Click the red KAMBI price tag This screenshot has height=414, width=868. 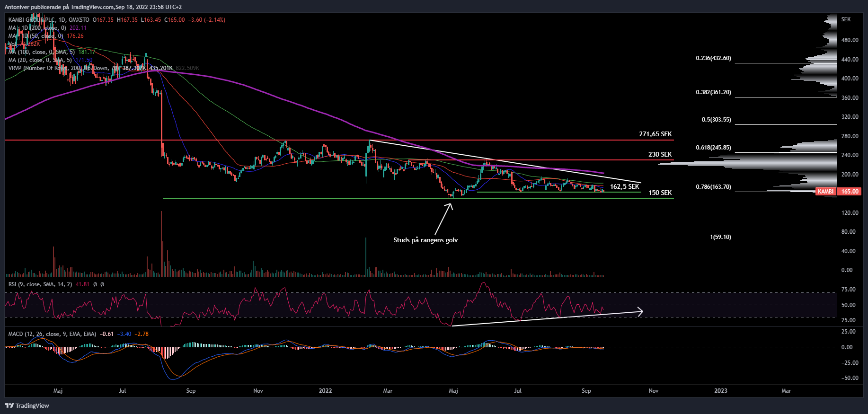coord(825,192)
